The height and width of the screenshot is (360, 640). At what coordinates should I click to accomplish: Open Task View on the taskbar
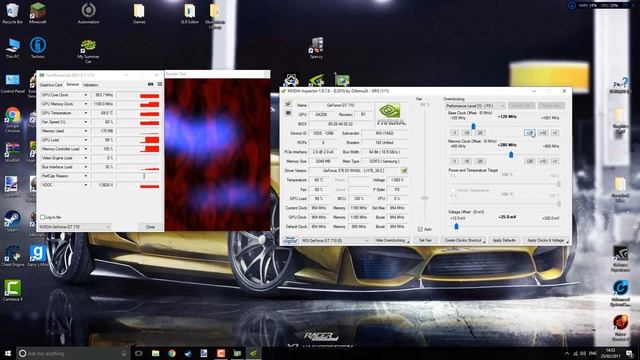click(x=139, y=353)
